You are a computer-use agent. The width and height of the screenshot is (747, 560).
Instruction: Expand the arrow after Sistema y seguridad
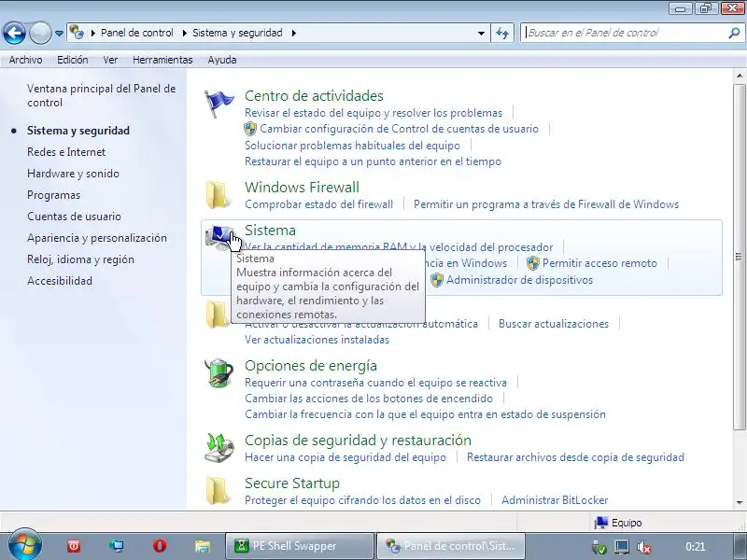pos(293,33)
